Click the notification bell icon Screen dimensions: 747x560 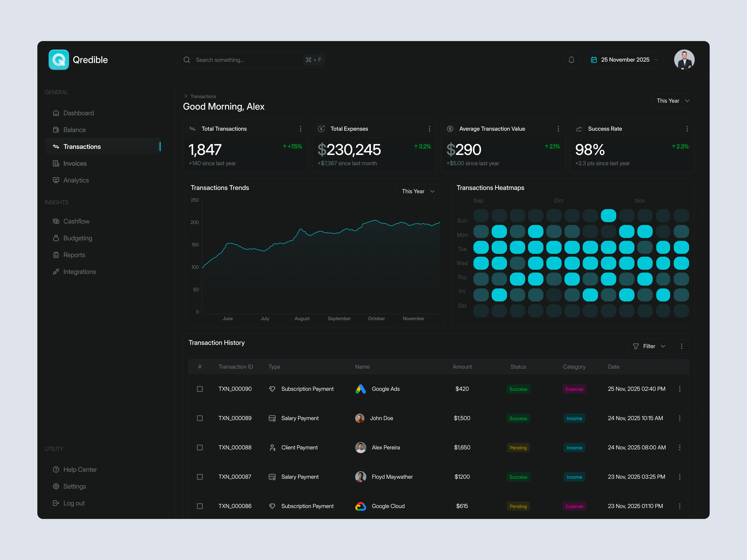[x=571, y=59]
